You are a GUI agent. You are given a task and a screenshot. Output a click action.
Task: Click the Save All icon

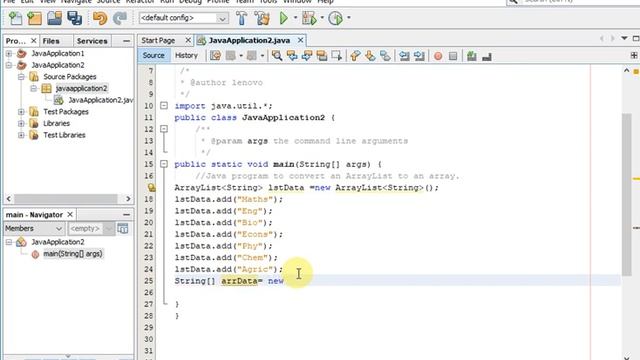[75, 18]
